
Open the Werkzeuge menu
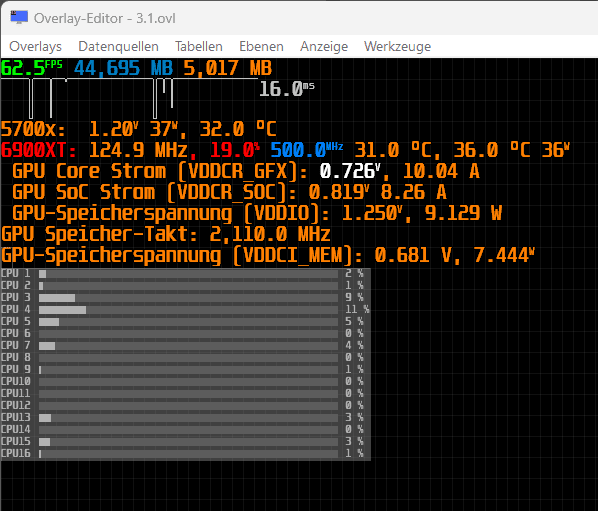(397, 47)
